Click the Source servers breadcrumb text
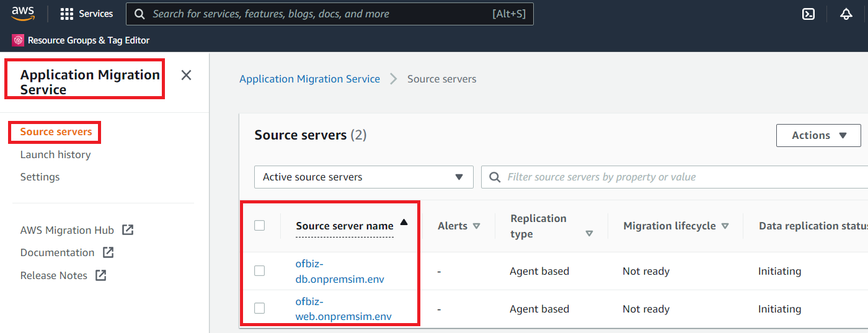Screen dimensions: 868x333 (x=441, y=79)
